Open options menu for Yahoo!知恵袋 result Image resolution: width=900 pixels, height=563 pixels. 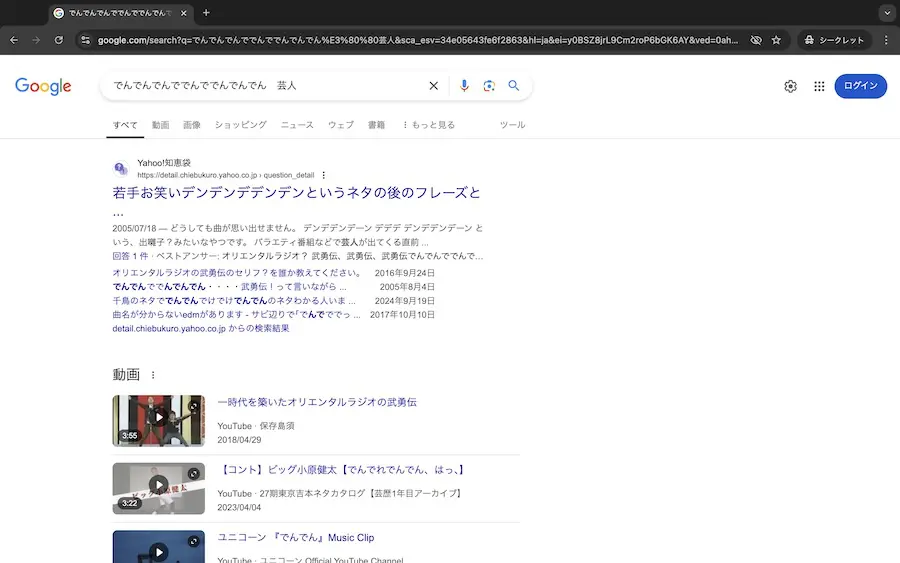pos(324,175)
